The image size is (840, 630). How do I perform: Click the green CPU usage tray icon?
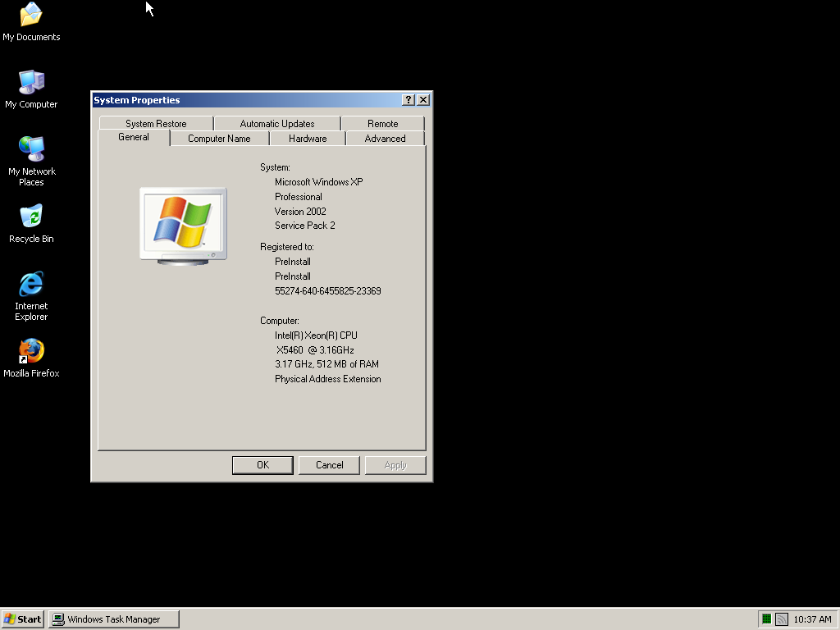[766, 619]
